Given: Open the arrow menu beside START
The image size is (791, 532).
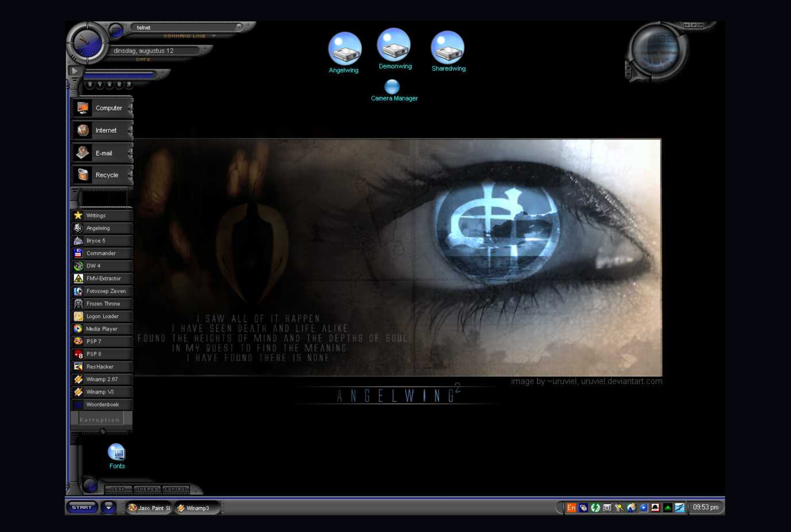Looking at the screenshot, I should click(108, 507).
